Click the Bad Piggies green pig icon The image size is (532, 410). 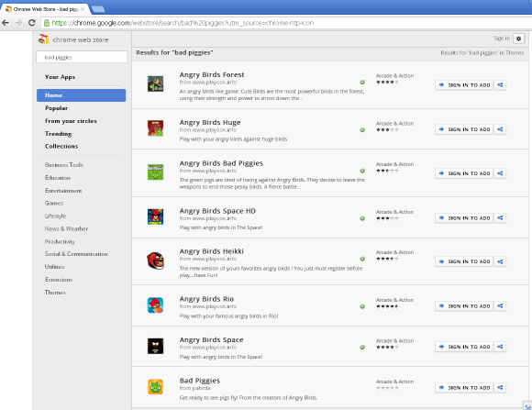(155, 387)
